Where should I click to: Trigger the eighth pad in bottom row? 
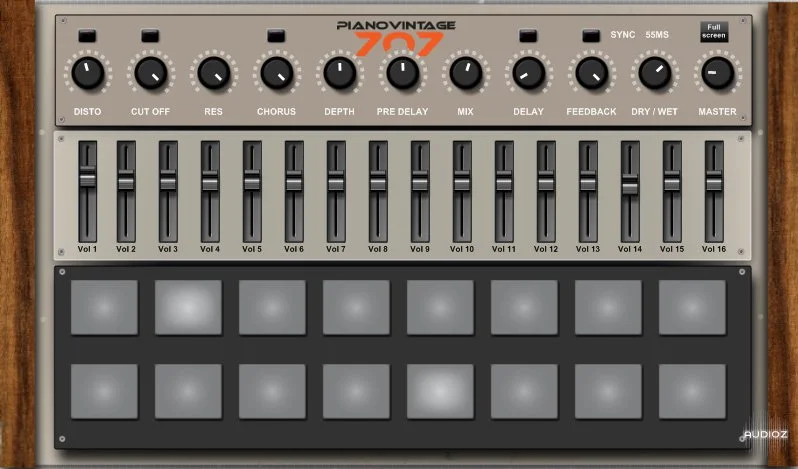692,391
